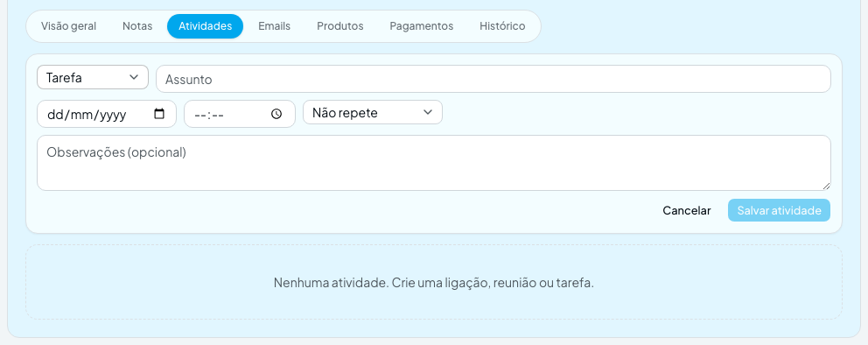Open the Emails tab
This screenshot has height=345, width=868.
click(275, 26)
